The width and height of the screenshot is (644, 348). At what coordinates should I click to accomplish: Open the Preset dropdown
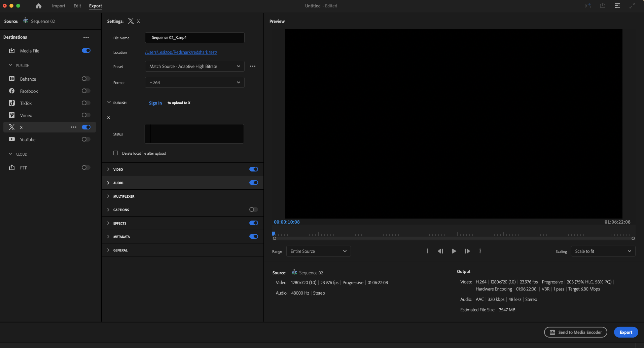(194, 66)
